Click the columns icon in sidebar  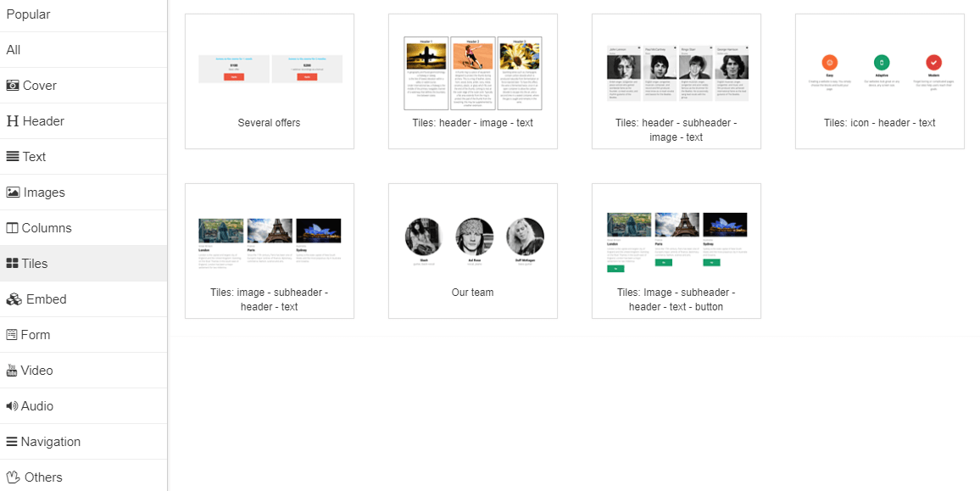(x=13, y=228)
